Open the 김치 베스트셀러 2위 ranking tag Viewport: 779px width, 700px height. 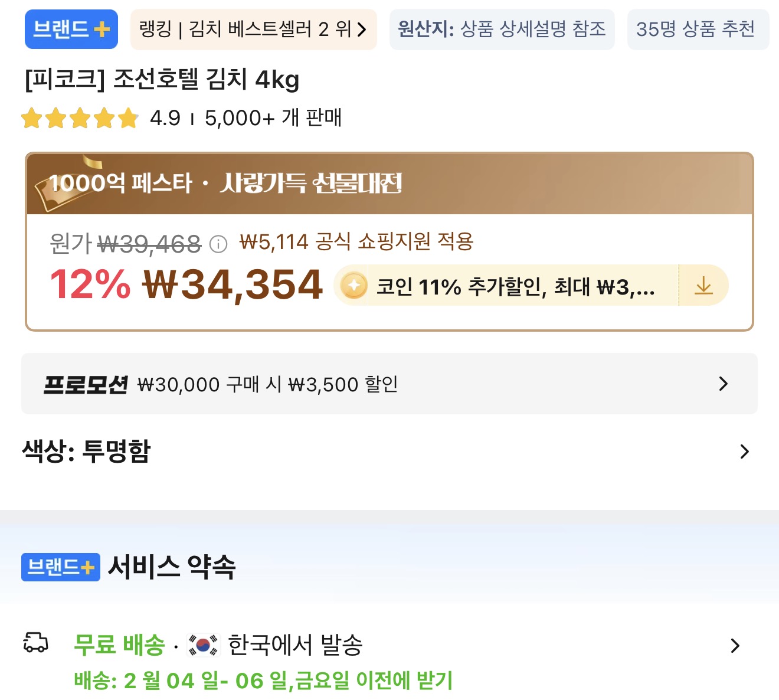(253, 29)
